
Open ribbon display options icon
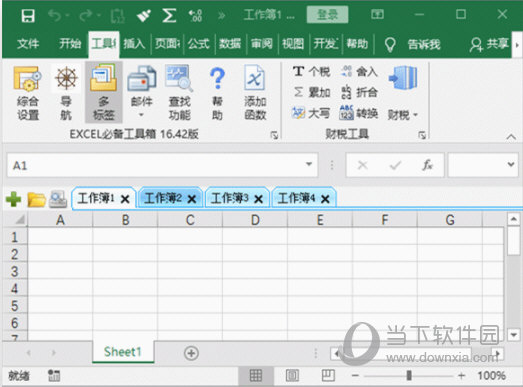tap(377, 14)
